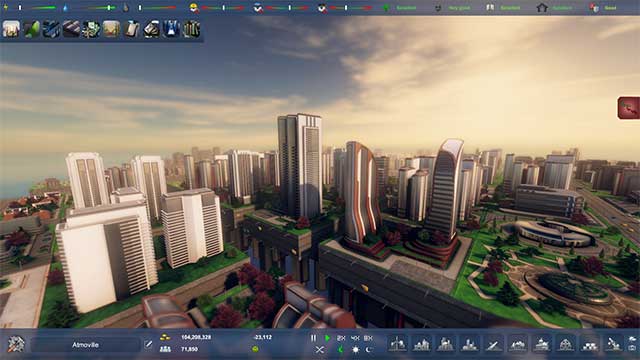Click the green play speed button
The image size is (640, 360).
(x=327, y=338)
